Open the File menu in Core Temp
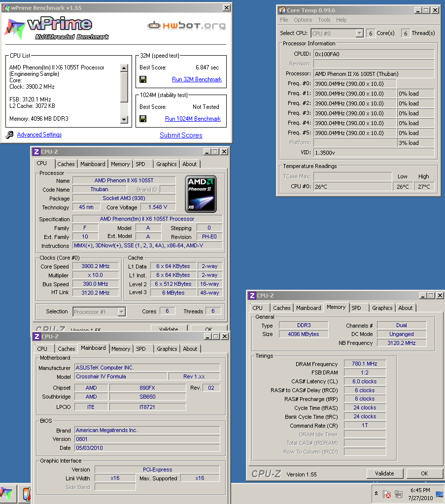445x504 pixels. click(284, 20)
